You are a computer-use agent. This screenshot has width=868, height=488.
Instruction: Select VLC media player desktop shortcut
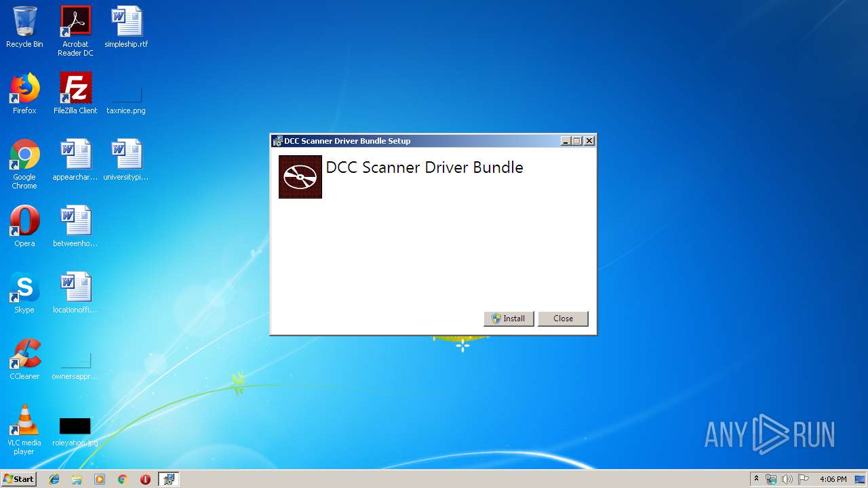[24, 430]
